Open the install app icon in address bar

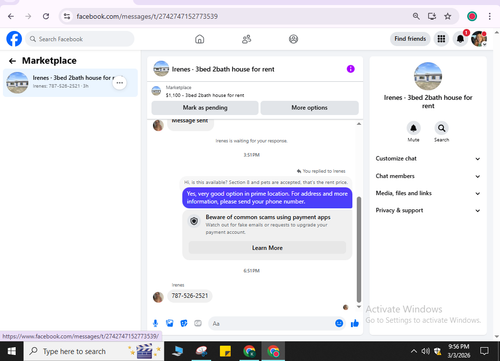tap(432, 16)
